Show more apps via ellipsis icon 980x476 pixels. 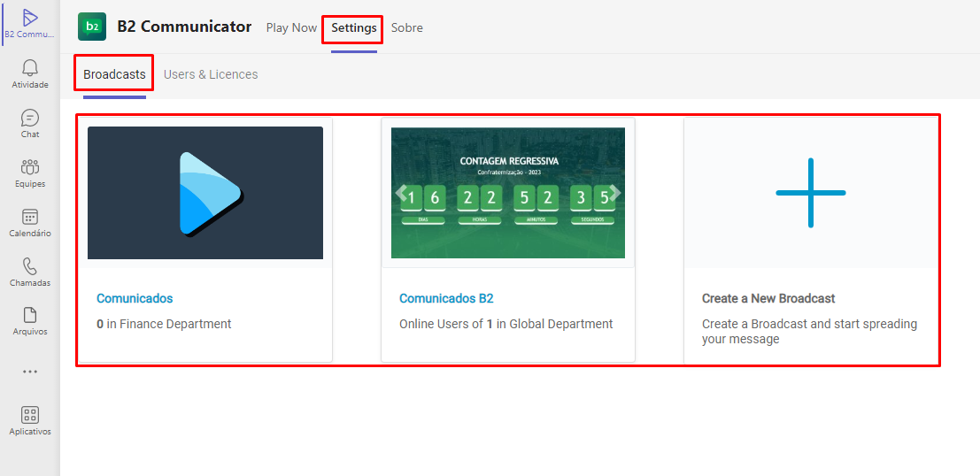coord(30,371)
